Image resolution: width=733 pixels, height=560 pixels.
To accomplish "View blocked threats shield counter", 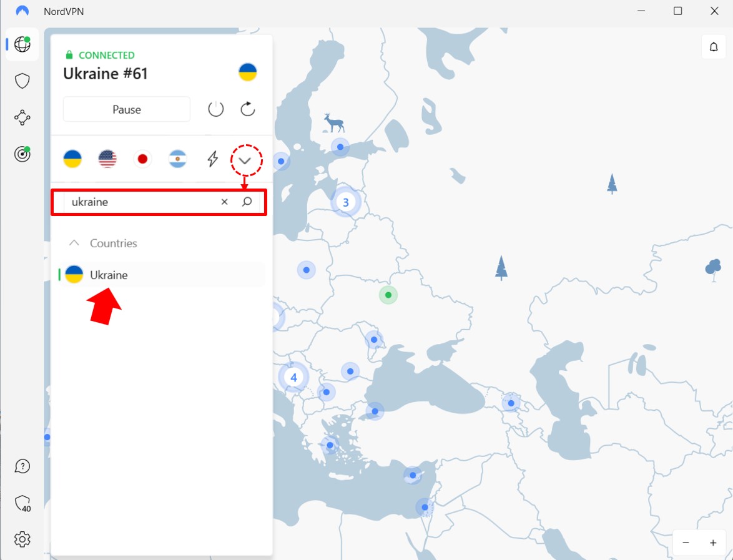I will click(22, 503).
